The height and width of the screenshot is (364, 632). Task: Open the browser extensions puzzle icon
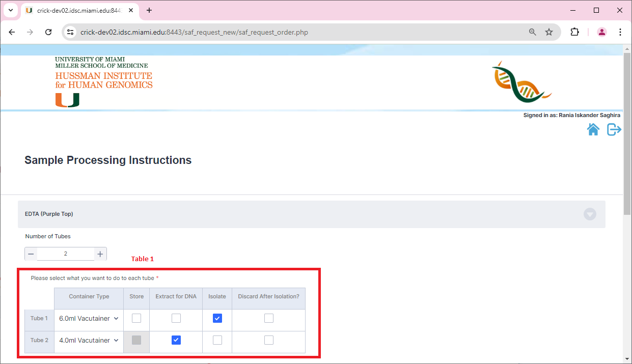pyautogui.click(x=574, y=32)
